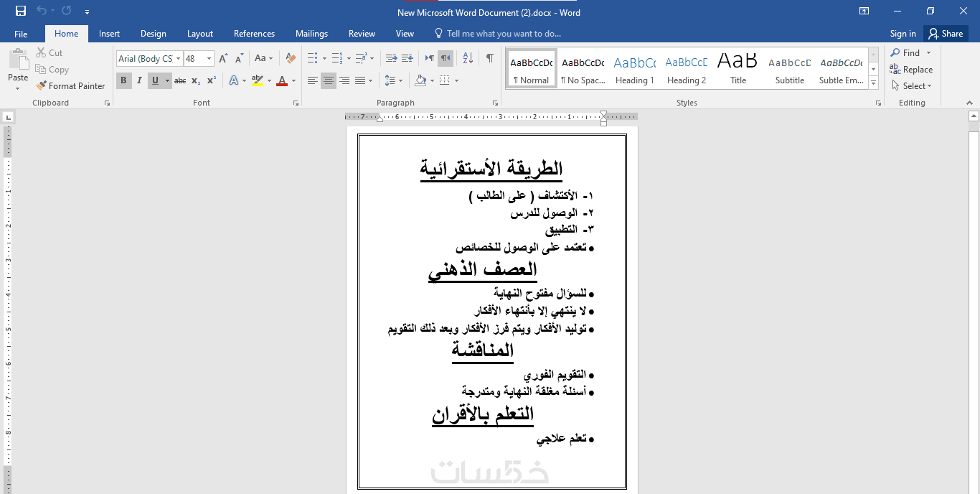Screen dimensions: 980x494
Task: Switch to the Layout tab
Action: click(200, 34)
